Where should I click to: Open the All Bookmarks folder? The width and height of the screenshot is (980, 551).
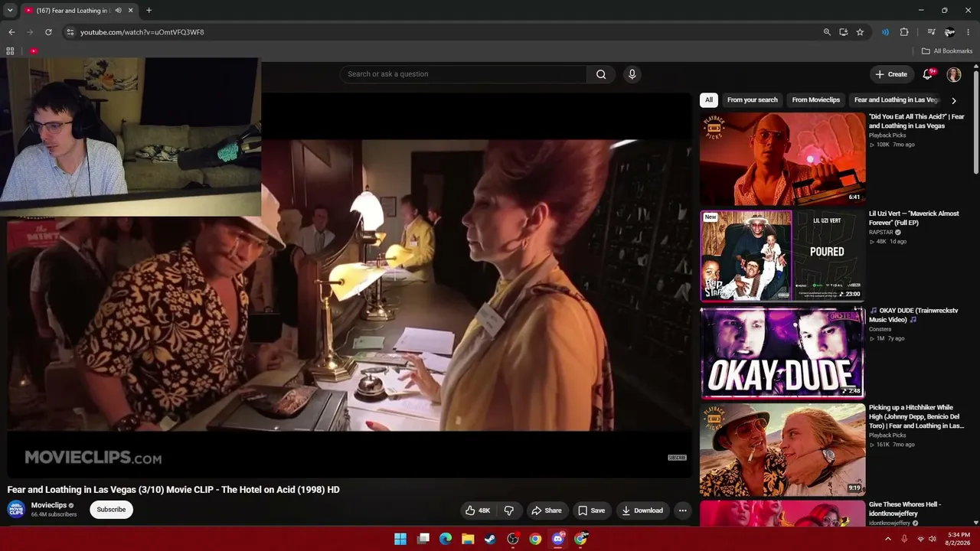pos(947,51)
